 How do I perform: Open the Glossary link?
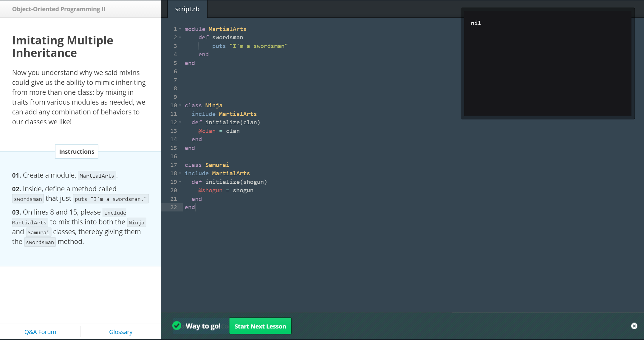coord(121,332)
